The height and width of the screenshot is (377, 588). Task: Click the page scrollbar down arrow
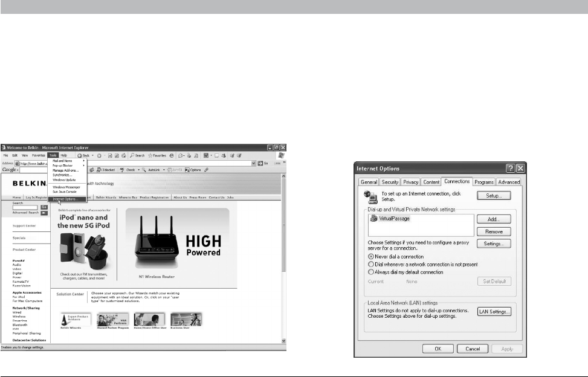[x=283, y=341]
